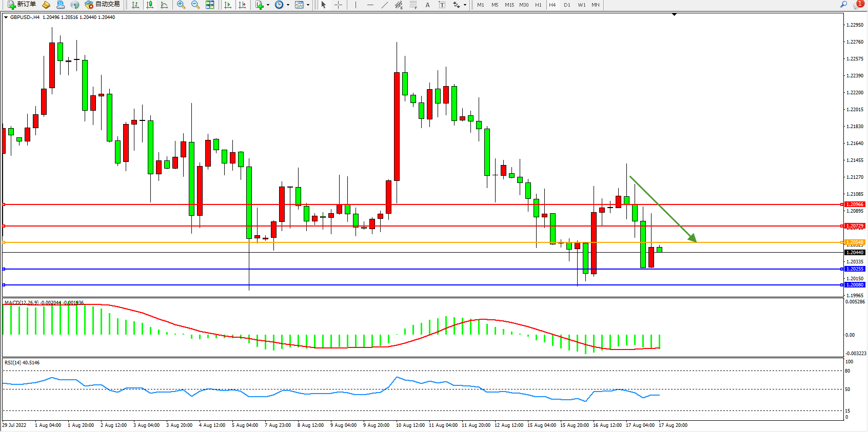Switch to the M15 timeframe
This screenshot has width=868, height=432.
pyautogui.click(x=509, y=5)
